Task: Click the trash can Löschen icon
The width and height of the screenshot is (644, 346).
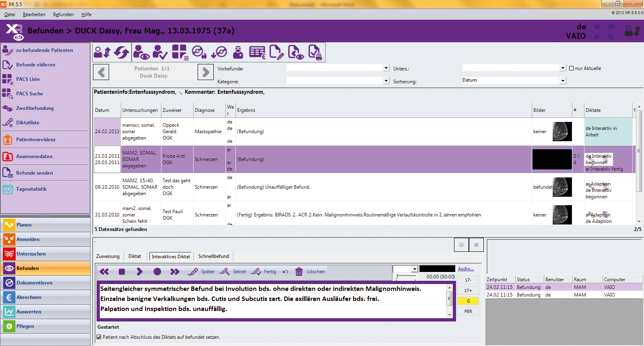Action: (x=299, y=272)
